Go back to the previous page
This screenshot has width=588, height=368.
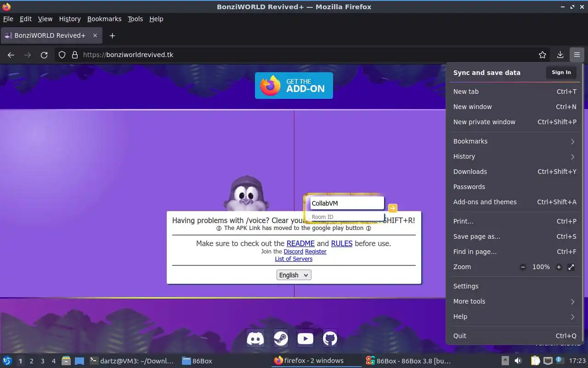tap(11, 55)
